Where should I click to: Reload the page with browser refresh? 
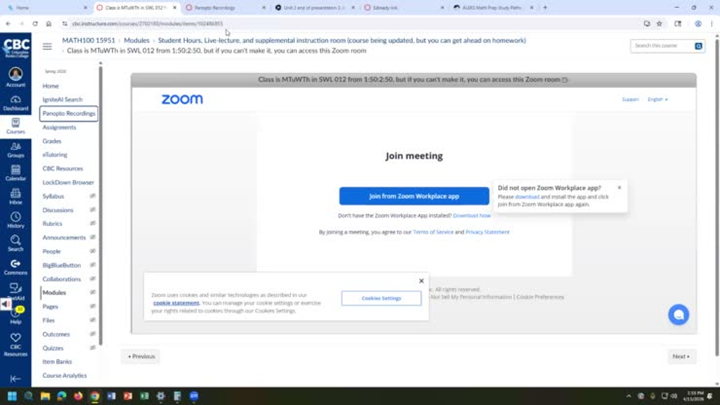(x=35, y=23)
